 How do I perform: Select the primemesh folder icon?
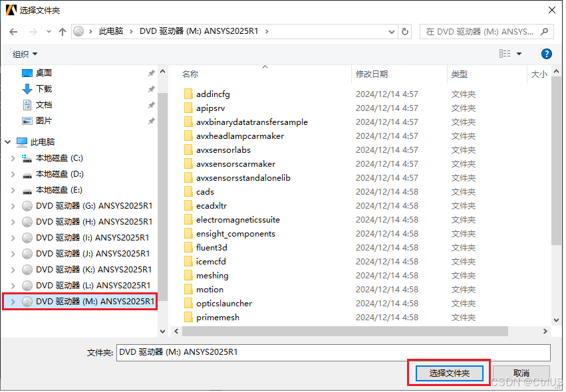click(x=188, y=318)
